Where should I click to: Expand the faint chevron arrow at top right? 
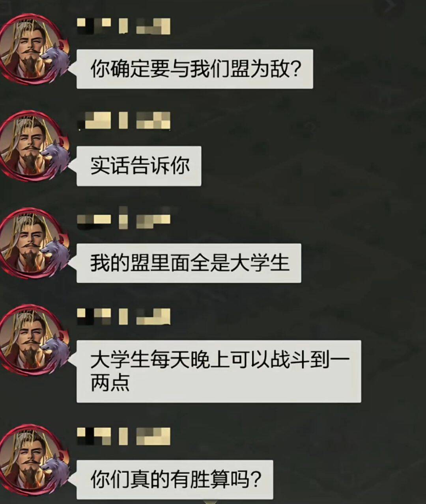(390, 7)
